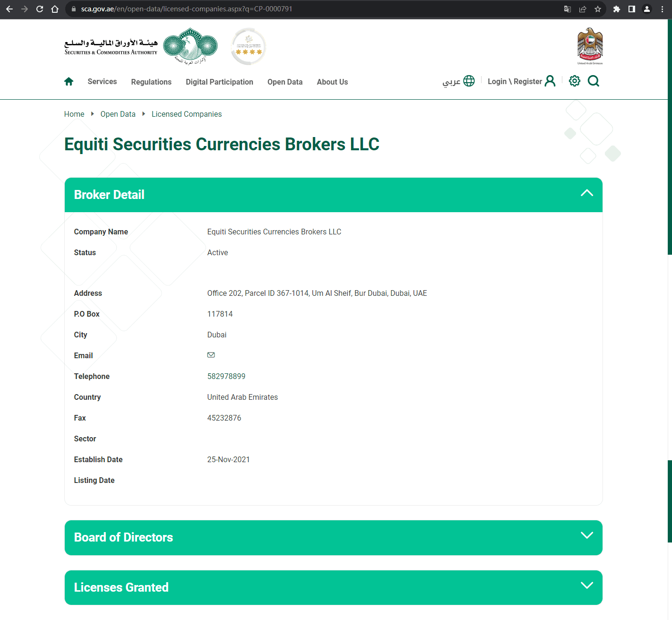Click the company name value in Broker Detail
Viewport: 672px width, 620px height.
[274, 232]
